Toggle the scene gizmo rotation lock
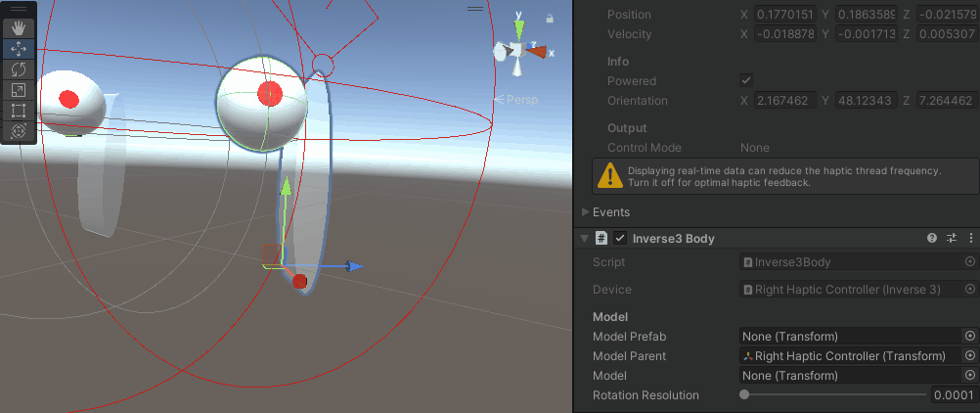 pos(550,19)
